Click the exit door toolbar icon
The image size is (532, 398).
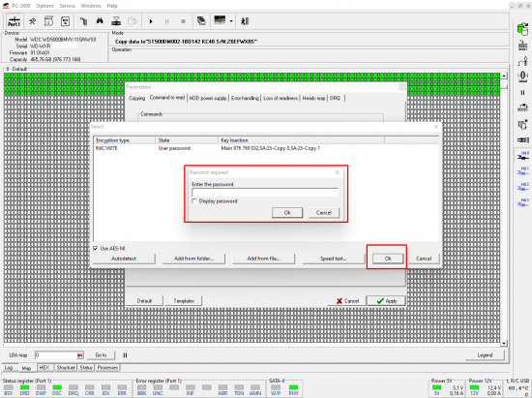[245, 21]
